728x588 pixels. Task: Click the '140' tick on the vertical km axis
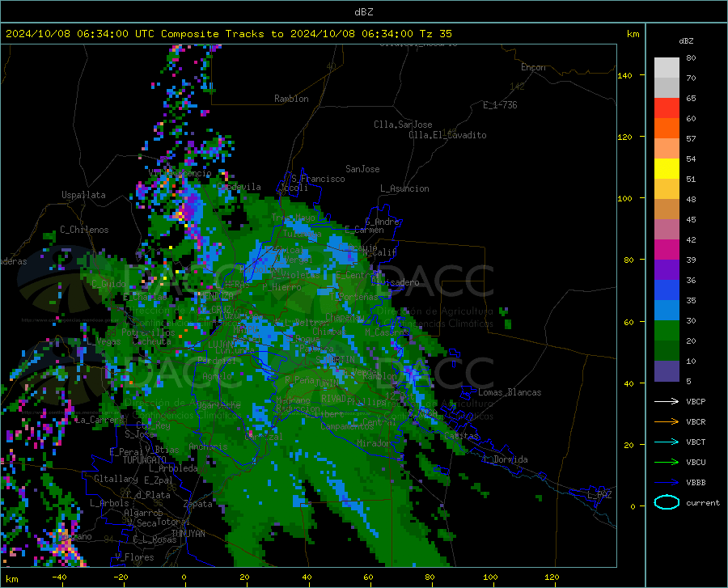tap(624, 75)
